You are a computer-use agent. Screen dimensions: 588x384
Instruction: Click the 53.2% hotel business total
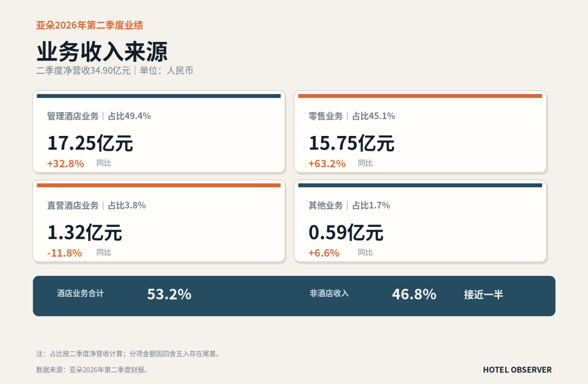[x=169, y=294]
